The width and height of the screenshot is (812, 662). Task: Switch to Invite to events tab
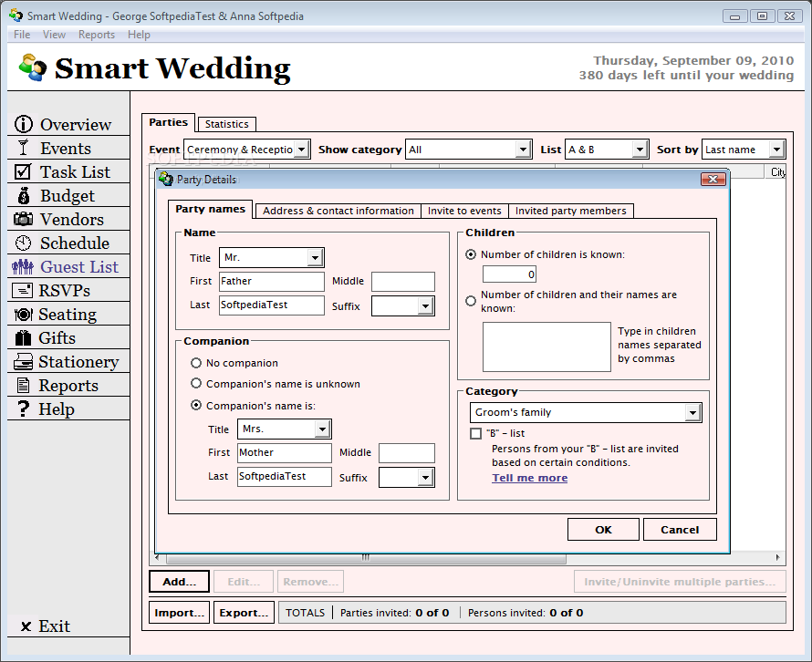click(x=464, y=211)
